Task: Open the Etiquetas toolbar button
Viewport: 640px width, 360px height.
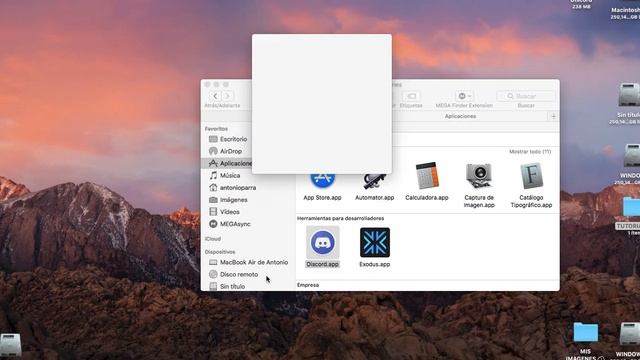Action: pos(411,96)
